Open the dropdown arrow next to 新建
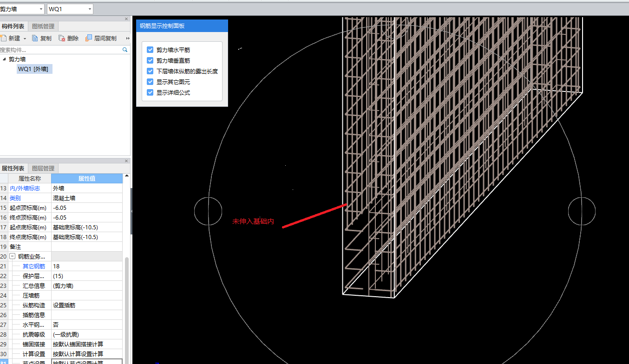The image size is (629, 364). tap(25, 39)
